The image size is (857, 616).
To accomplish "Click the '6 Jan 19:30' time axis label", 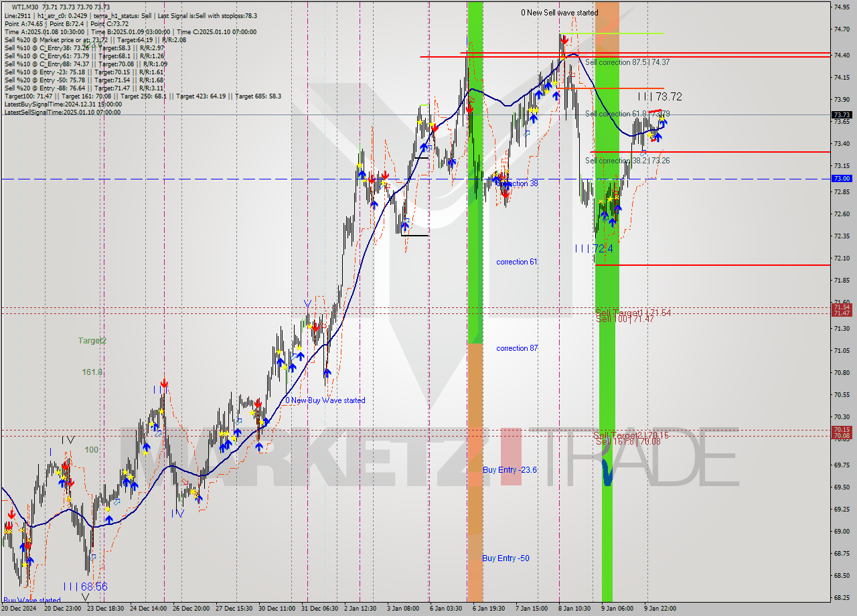I will click(488, 609).
